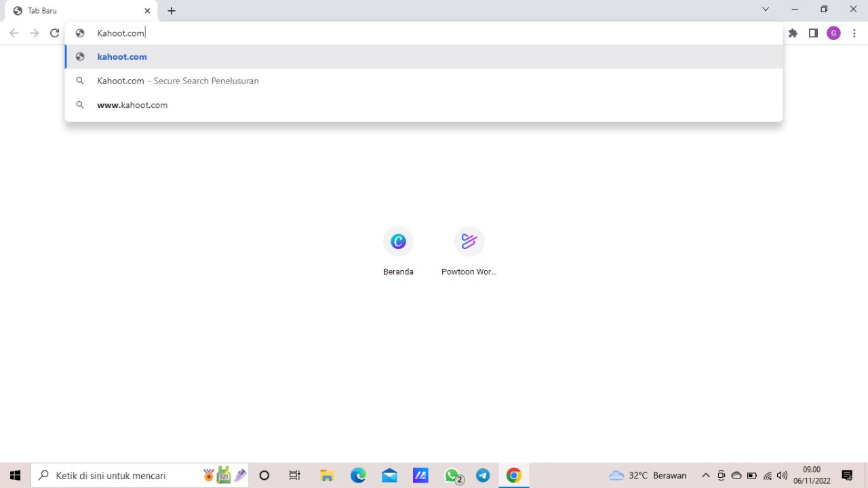Click the browser Forward arrow
Image resolution: width=868 pixels, height=488 pixels.
click(34, 33)
